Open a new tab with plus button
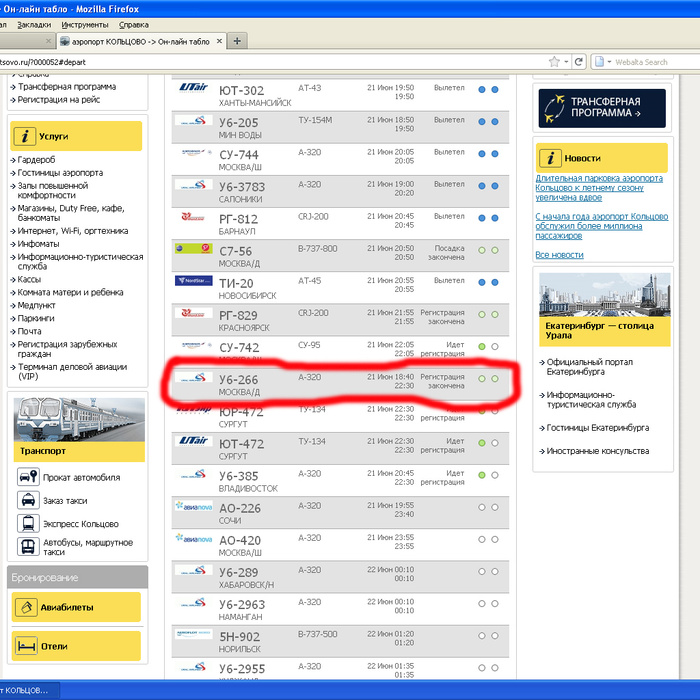 click(237, 41)
